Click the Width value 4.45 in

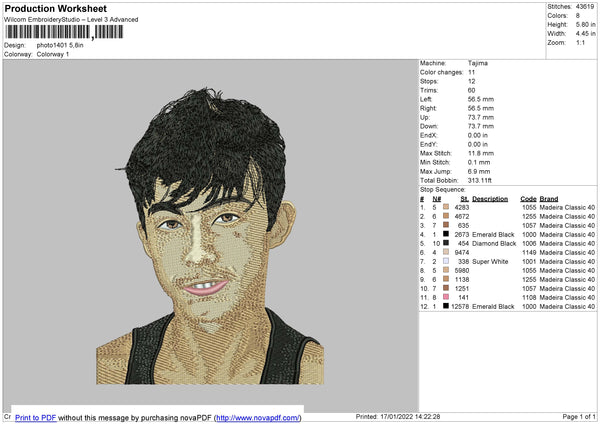point(585,34)
